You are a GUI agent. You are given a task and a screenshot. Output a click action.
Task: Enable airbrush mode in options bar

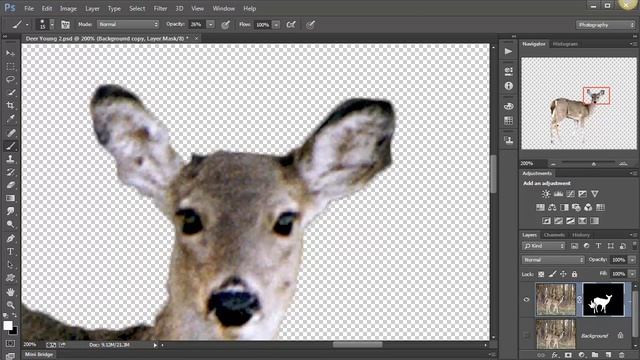point(291,24)
